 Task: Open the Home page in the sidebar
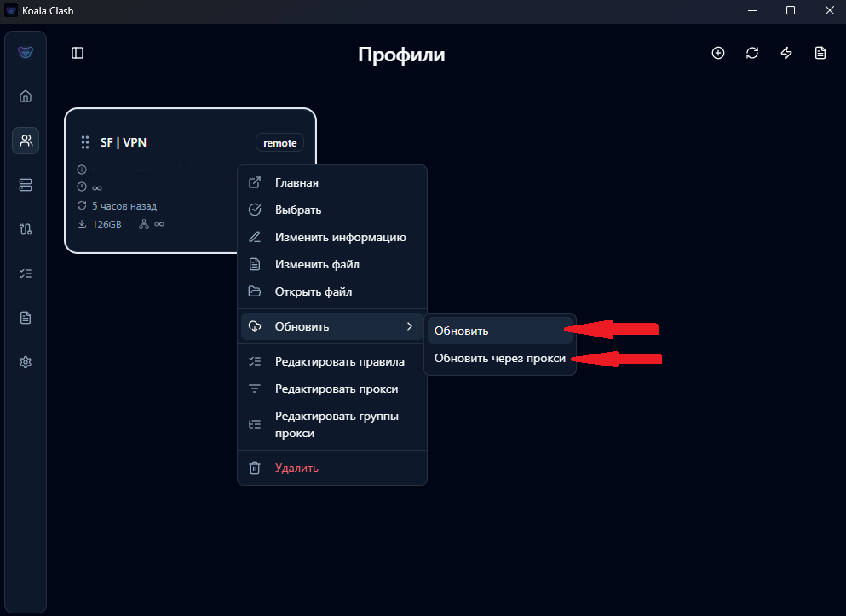(x=25, y=95)
